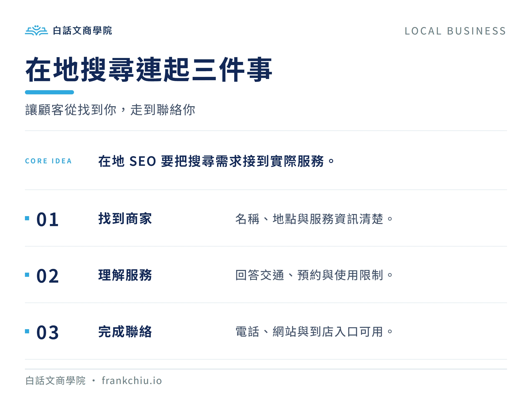Click the open-book logo icon at top left
Viewport: 532px width, 399px height.
36,30
